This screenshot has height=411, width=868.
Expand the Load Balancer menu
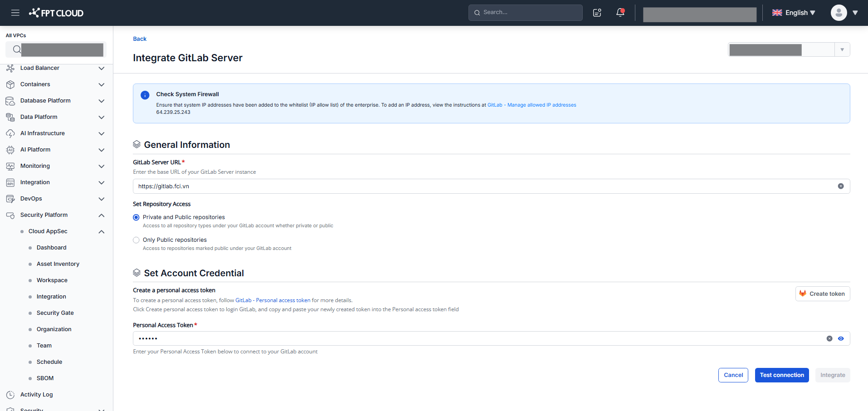click(102, 68)
